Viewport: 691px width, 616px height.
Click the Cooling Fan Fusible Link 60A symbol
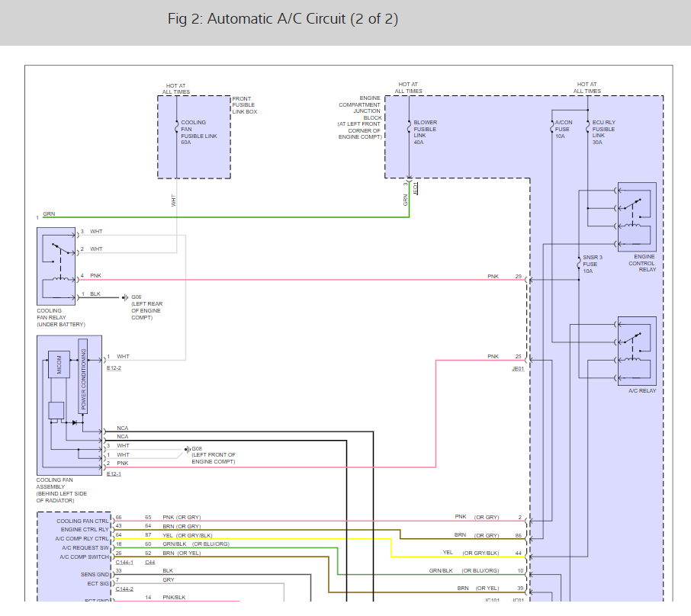[x=176, y=127]
